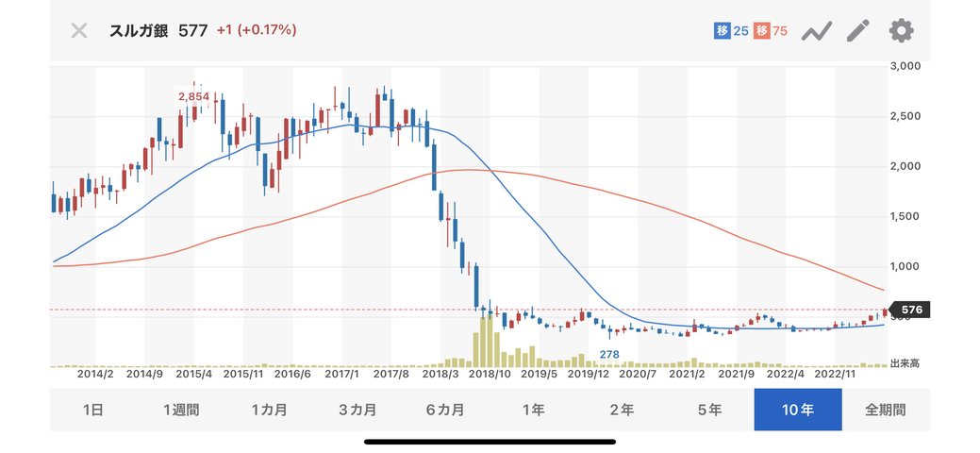Switch to 全期間 period tab
The height and width of the screenshot is (453, 980).
(886, 410)
